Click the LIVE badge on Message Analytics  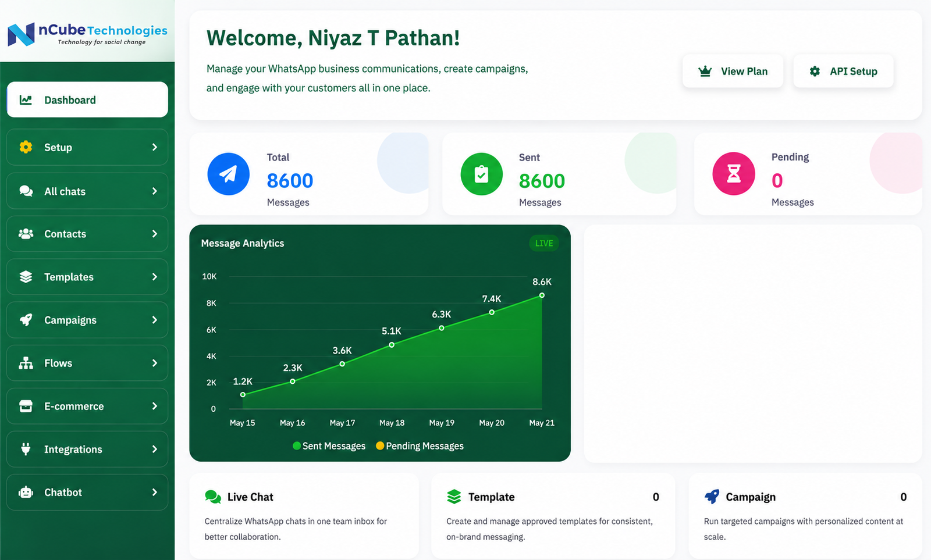click(x=544, y=243)
